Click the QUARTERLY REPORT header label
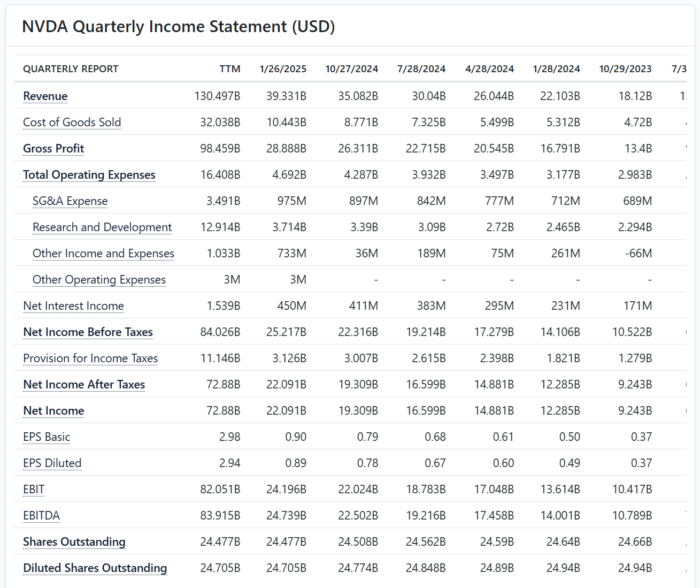The width and height of the screenshot is (700, 588). 71,69
